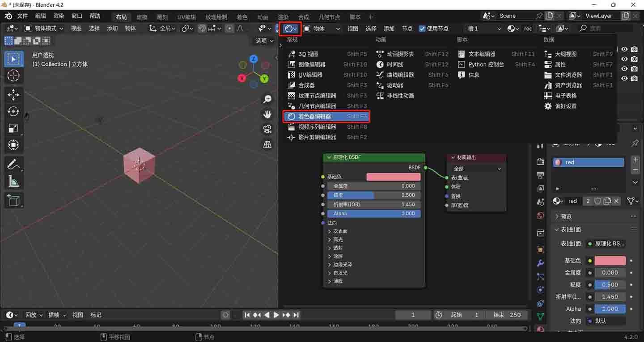Viewport: 644px width, 342px height.
Task: Choose Spreadsheet (电子表格) editor type
Action: [x=578, y=96]
